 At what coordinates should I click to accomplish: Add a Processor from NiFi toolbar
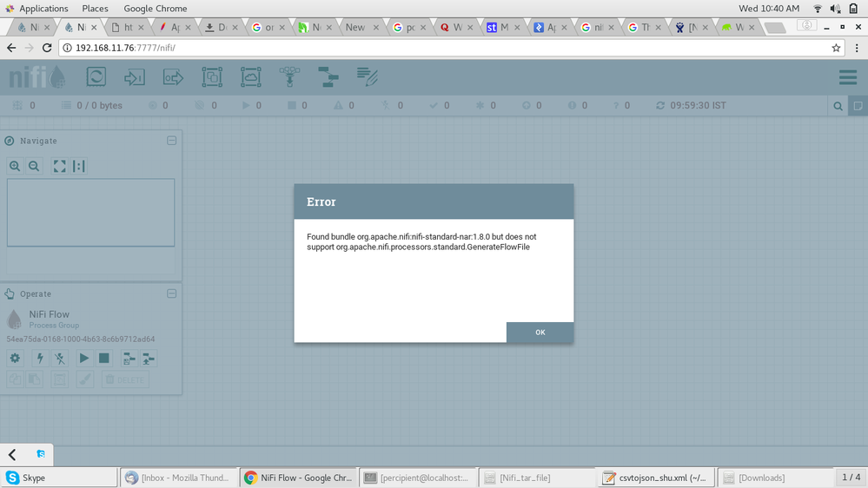[96, 77]
